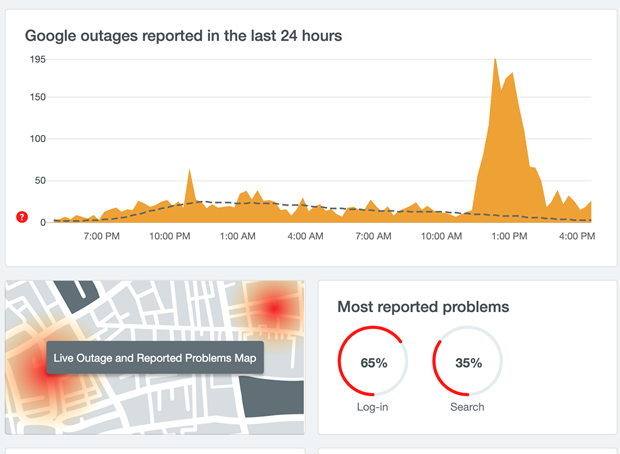Click the 4:00 AM axis label

[x=305, y=236]
